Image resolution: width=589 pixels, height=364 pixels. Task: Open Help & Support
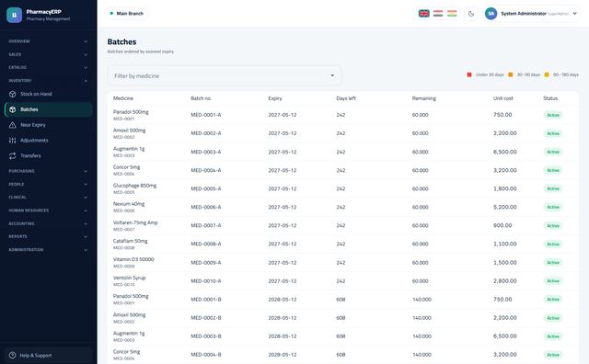[49, 355]
